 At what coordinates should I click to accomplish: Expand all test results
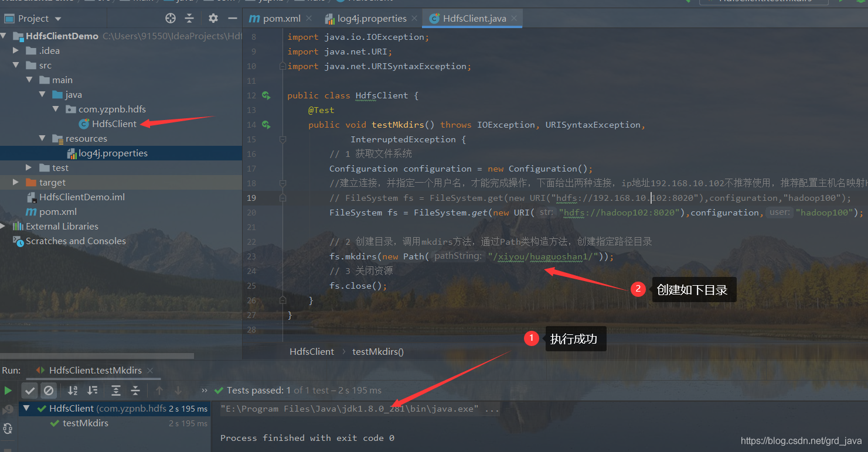point(116,391)
